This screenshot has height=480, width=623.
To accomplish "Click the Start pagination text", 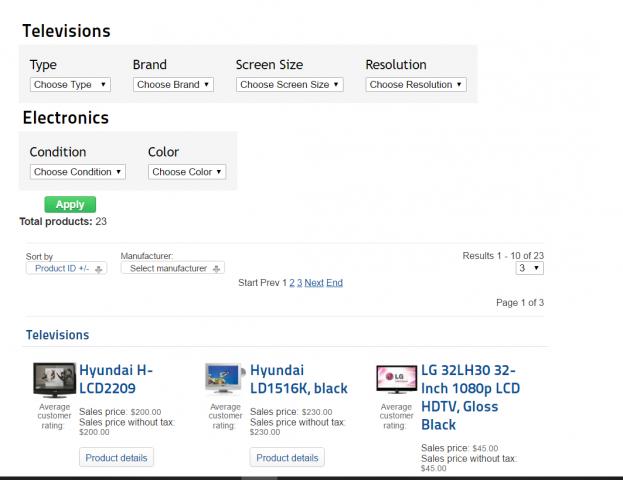I will point(248,283).
